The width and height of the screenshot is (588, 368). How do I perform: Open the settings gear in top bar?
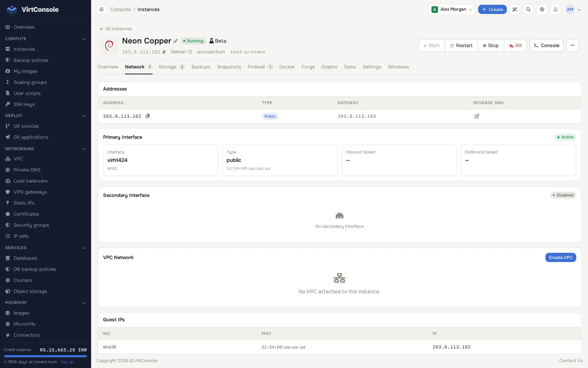542,10
